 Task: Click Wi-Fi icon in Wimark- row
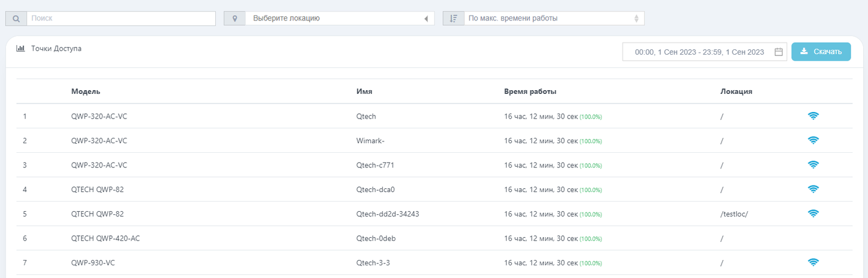pyautogui.click(x=813, y=140)
